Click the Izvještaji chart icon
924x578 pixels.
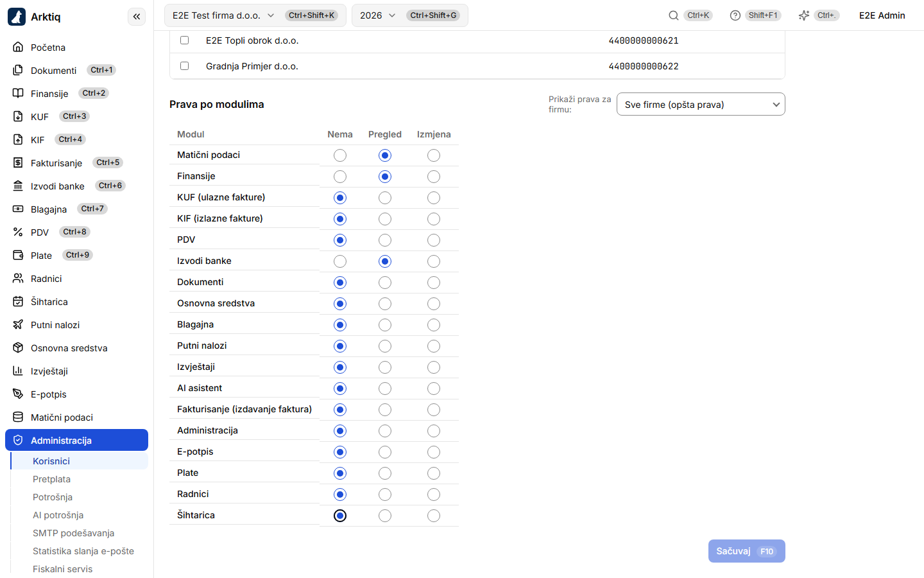[x=18, y=371]
